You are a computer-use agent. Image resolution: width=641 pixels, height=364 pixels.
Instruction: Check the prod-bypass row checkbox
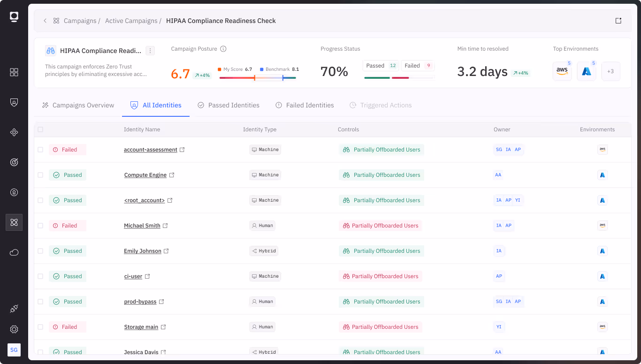[x=40, y=302]
